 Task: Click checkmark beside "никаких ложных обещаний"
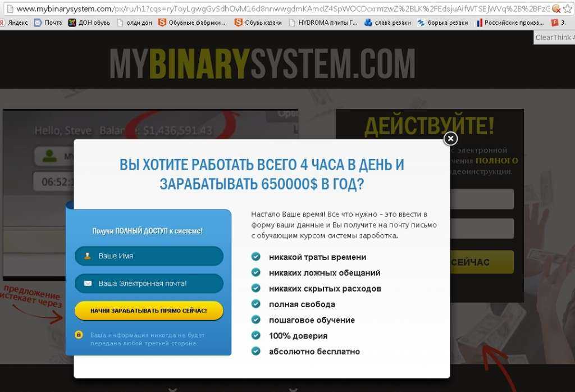(x=256, y=272)
